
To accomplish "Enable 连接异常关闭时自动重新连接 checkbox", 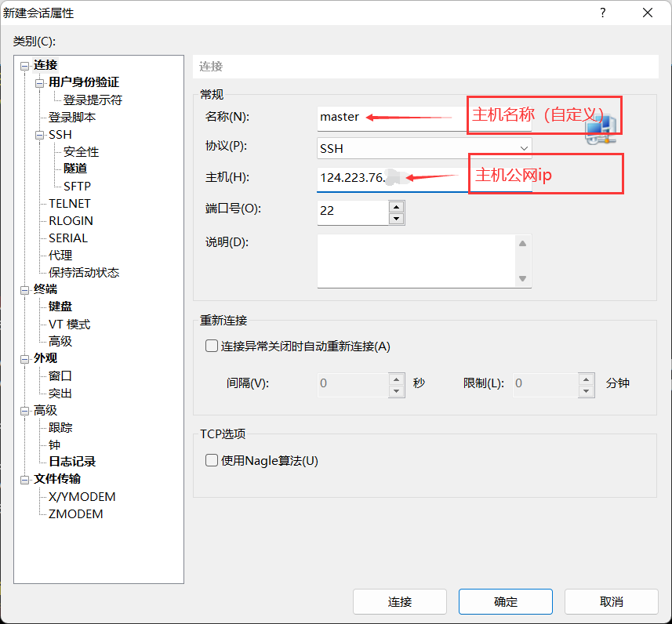I will point(212,346).
